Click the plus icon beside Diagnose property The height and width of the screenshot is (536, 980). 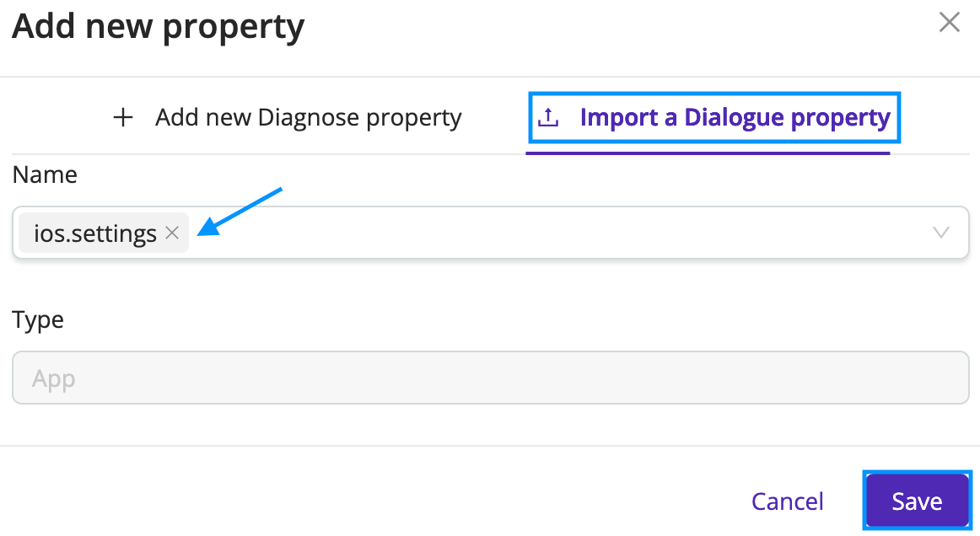click(x=123, y=117)
